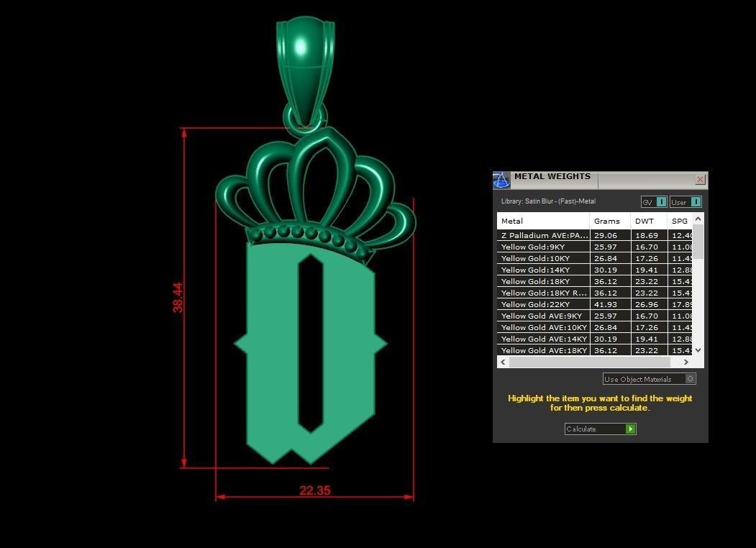Image resolution: width=756 pixels, height=548 pixels.
Task: Click the 38.44 height dimension label
Action: point(178,298)
